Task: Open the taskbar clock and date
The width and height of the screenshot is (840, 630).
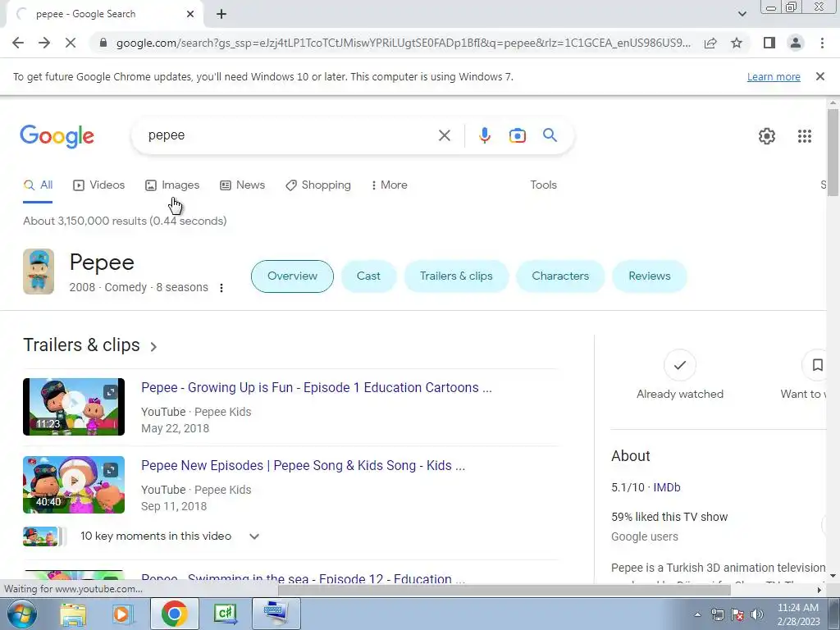Action: click(x=798, y=614)
